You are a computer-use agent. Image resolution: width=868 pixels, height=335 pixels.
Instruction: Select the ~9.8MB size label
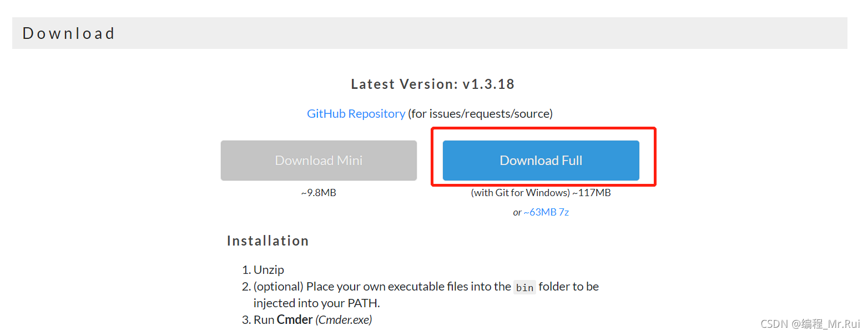pos(319,193)
